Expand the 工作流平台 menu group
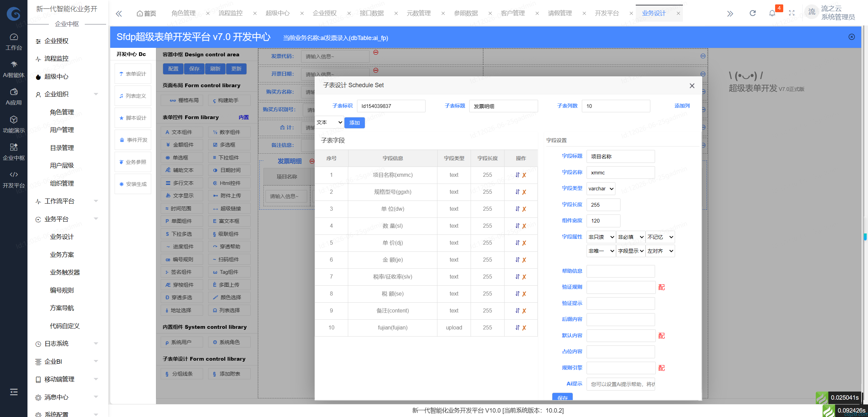Screen dimensions: 868x417 click(x=67, y=201)
